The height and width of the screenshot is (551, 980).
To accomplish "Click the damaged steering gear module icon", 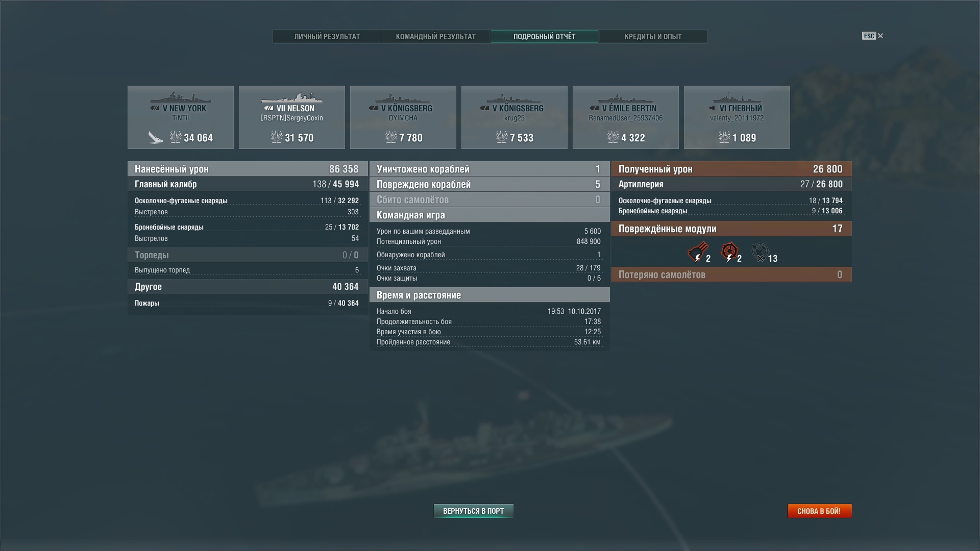I will (729, 252).
